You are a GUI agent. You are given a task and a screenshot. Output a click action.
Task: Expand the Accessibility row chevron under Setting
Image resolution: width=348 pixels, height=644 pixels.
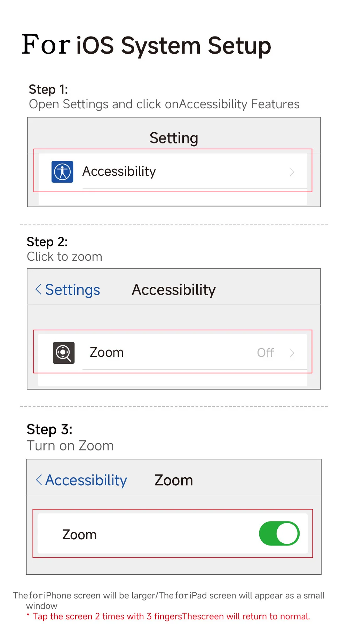click(x=292, y=172)
